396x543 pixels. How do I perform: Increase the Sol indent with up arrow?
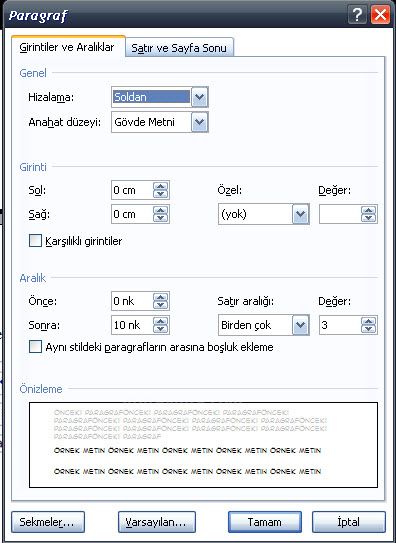[160, 186]
